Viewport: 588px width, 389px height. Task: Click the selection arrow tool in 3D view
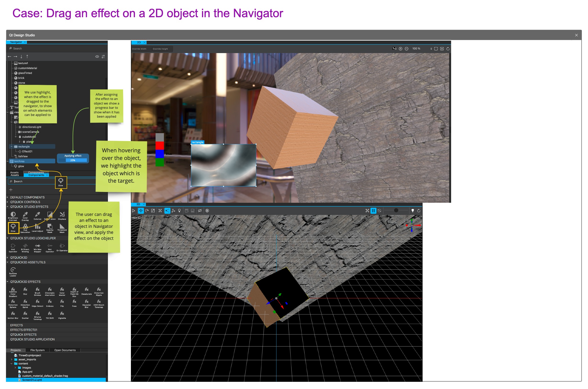(x=134, y=211)
